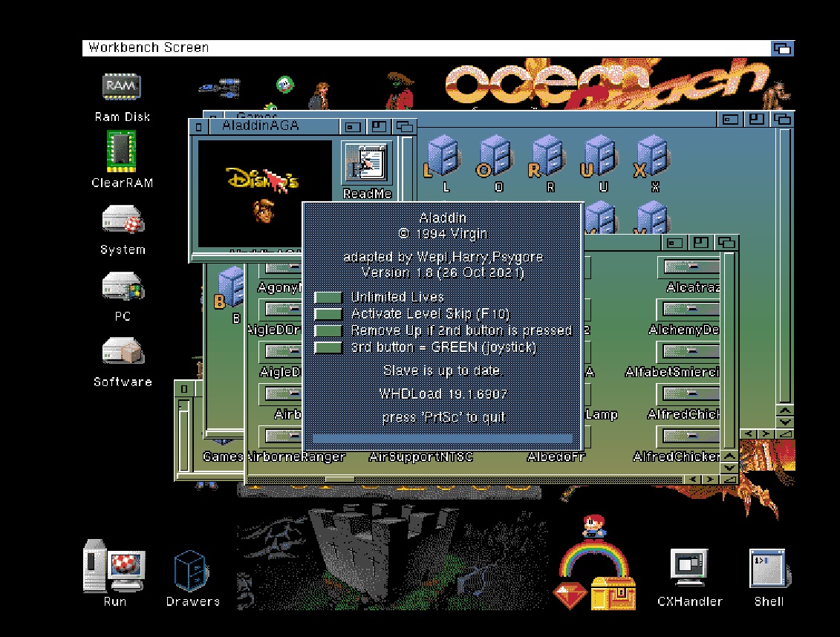The width and height of the screenshot is (840, 637).
Task: Open the PC drive icon
Action: [x=123, y=286]
